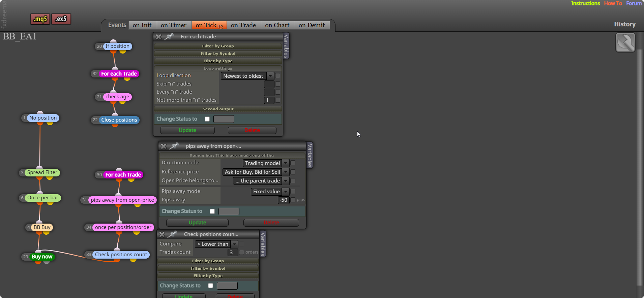Expand Filter by Group in For each Trade

pos(218,46)
